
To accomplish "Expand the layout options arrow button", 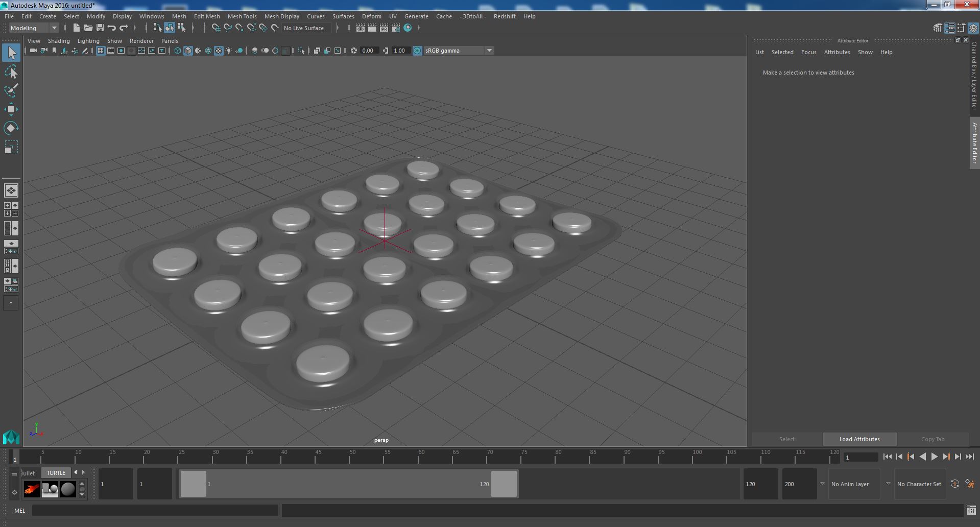I will [x=11, y=303].
